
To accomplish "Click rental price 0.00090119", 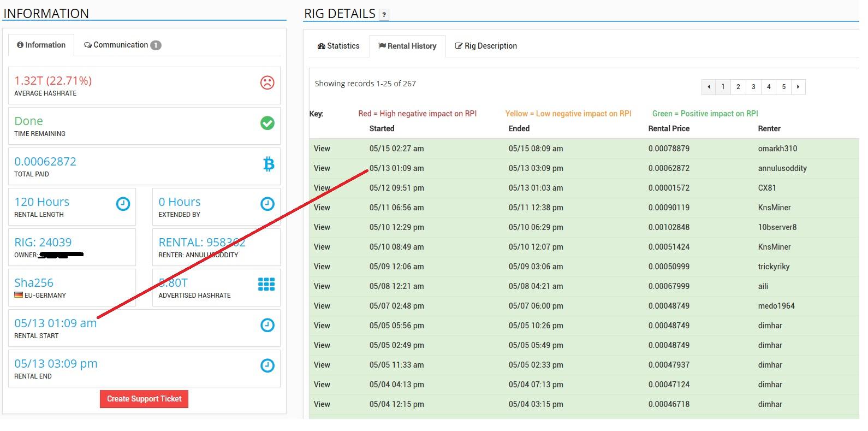I will pos(669,208).
